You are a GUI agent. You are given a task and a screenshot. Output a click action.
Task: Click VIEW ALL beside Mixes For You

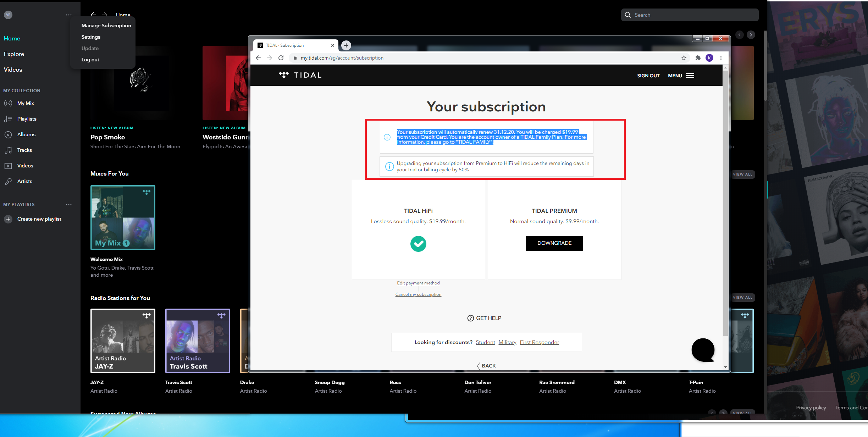(742, 174)
